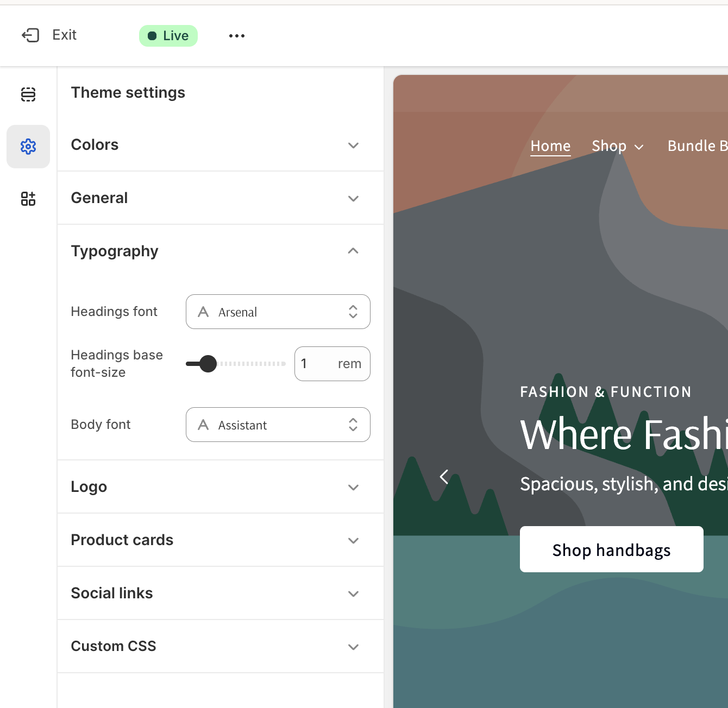Viewport: 728px width, 708px height.
Task: Open the Sections panel icon in sidebar
Action: pyautogui.click(x=28, y=94)
